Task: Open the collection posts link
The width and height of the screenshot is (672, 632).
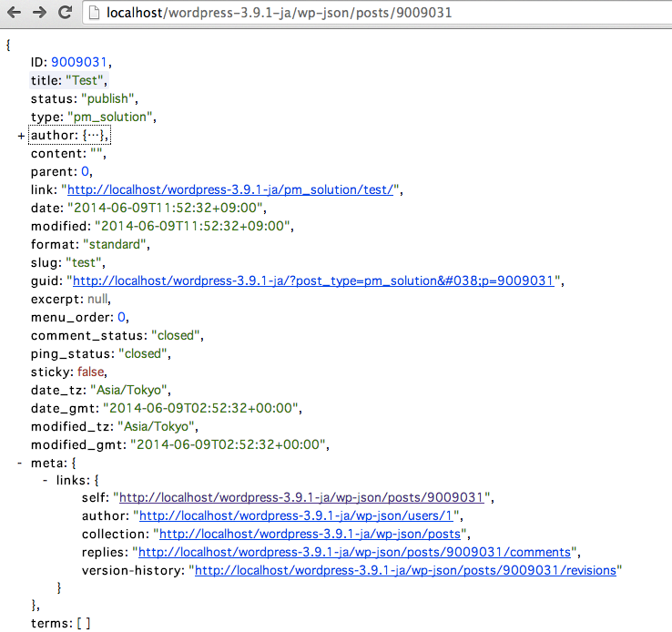Action: pos(311,534)
